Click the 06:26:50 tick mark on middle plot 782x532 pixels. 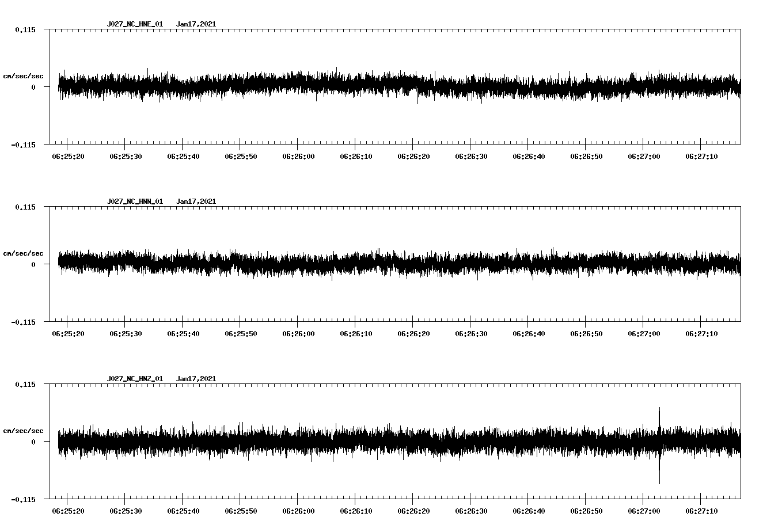(x=587, y=333)
